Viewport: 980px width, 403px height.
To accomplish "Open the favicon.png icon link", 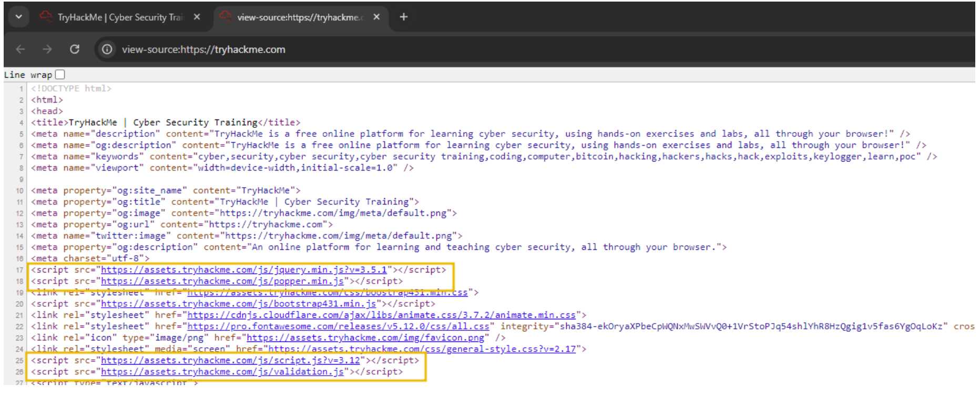I will coord(365,338).
